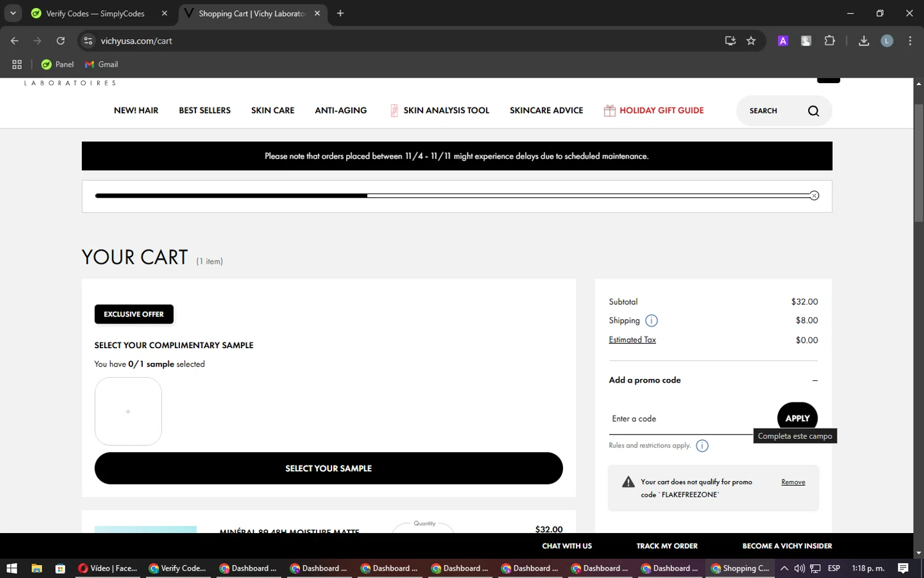Click the empty sample slot plus box
The height and width of the screenshot is (578, 924).
pos(128,412)
